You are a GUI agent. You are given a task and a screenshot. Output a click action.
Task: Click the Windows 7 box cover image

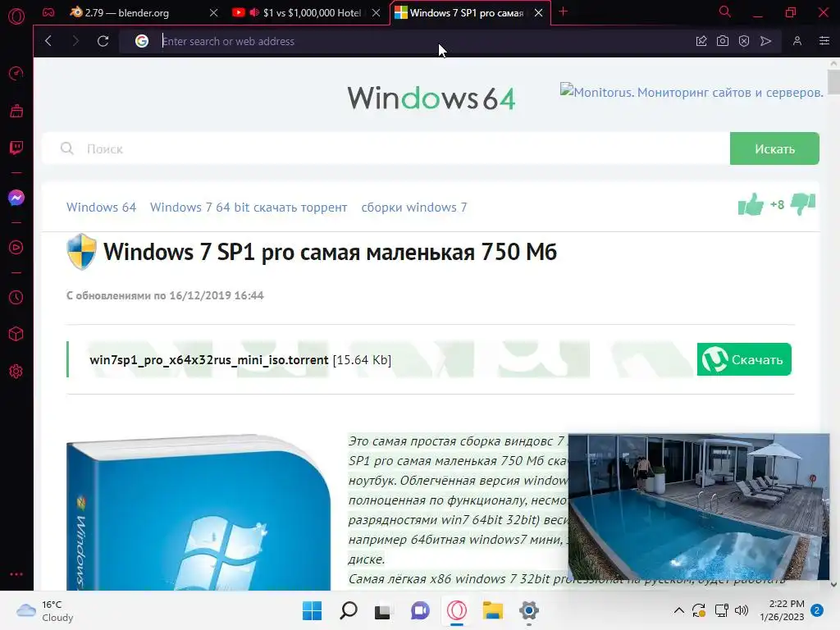[199, 513]
